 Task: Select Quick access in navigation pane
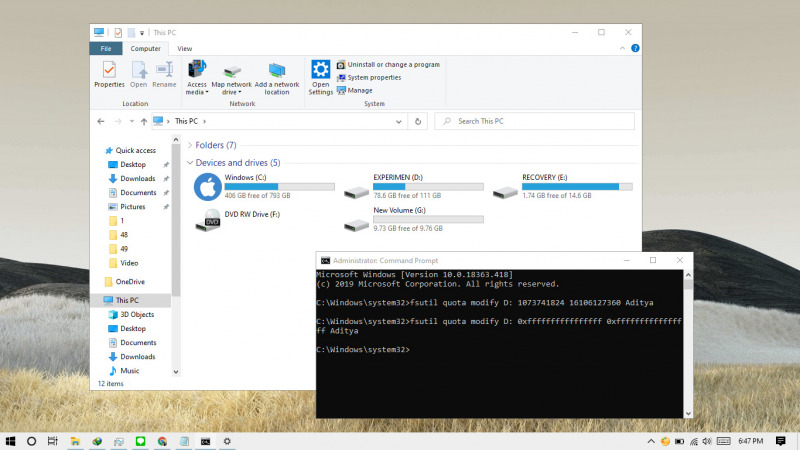click(130, 151)
